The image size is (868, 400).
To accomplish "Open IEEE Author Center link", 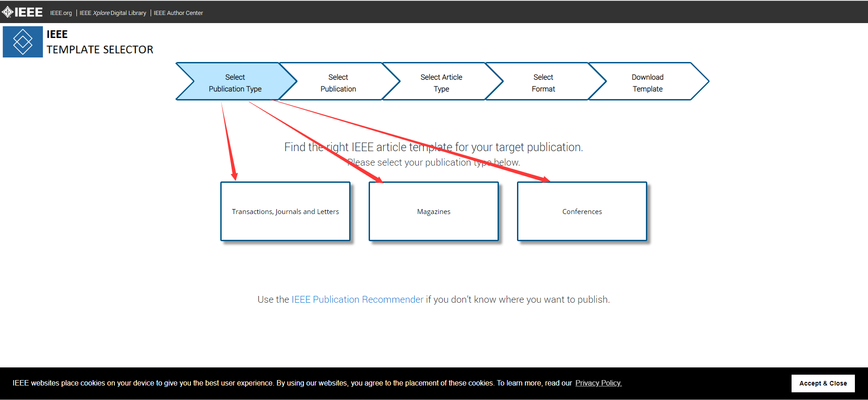I will tap(178, 13).
